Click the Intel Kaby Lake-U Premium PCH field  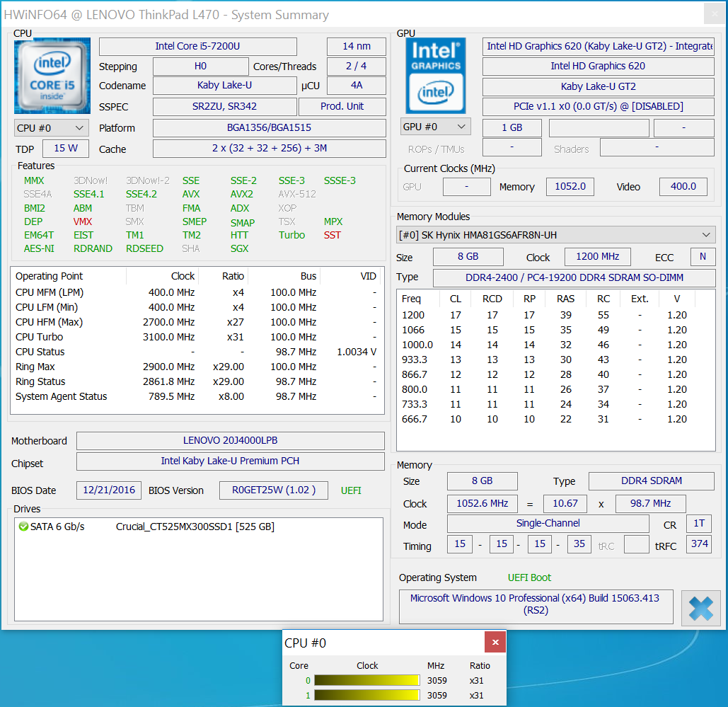(231, 461)
